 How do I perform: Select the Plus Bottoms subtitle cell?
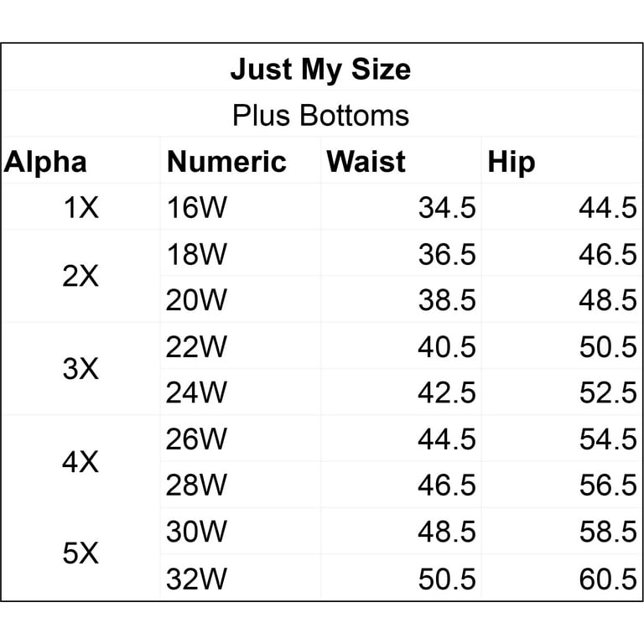pyautogui.click(x=321, y=115)
